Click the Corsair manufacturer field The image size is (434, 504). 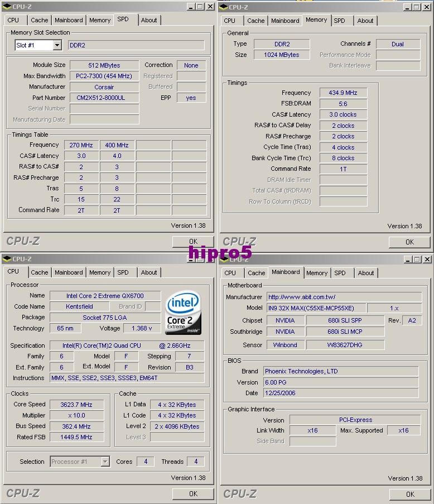click(x=104, y=87)
